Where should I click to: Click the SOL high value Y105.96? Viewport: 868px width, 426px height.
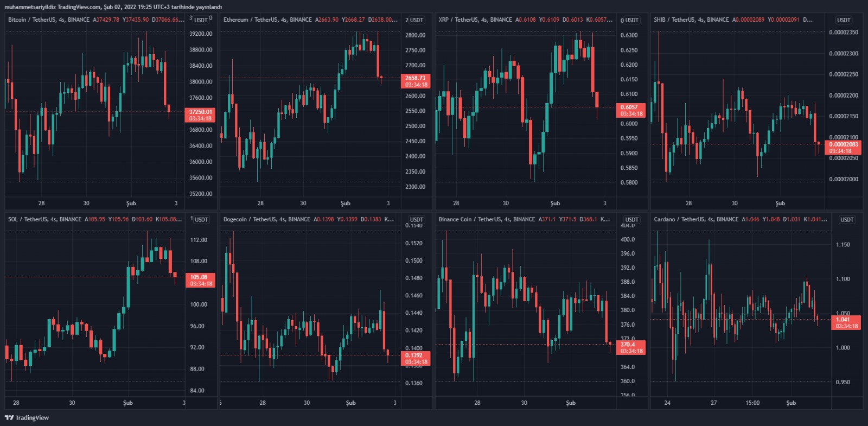pos(119,219)
